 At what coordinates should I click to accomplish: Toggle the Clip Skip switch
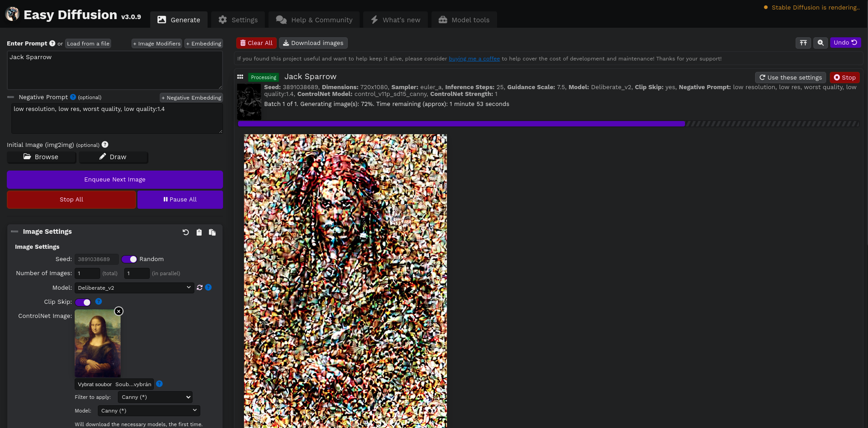pyautogui.click(x=83, y=302)
